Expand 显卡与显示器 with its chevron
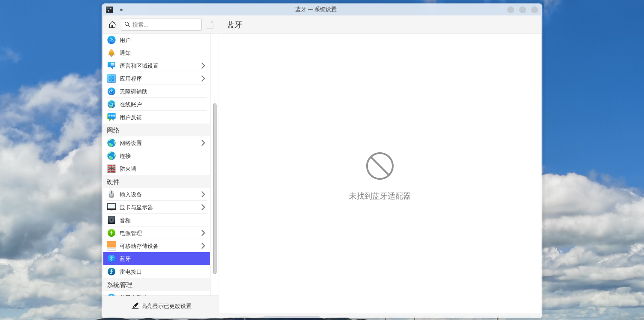This screenshot has width=644, height=320. 203,207
